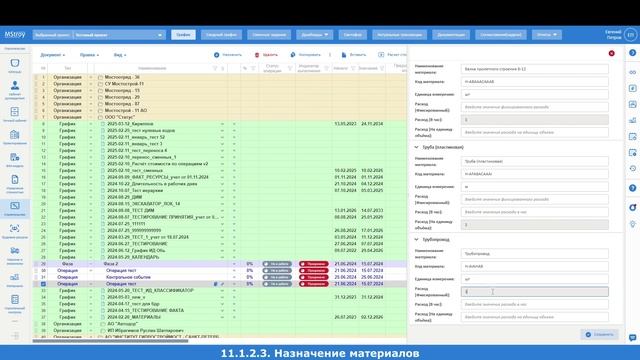Open the face-scan icon in left sidebar
This screenshot has width=640, height=360.
[15, 229]
